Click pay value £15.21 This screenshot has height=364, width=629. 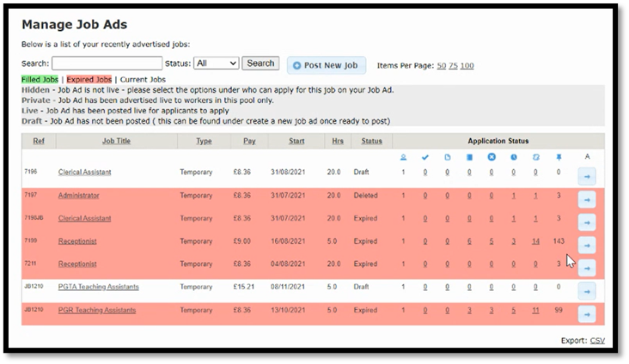(x=244, y=287)
